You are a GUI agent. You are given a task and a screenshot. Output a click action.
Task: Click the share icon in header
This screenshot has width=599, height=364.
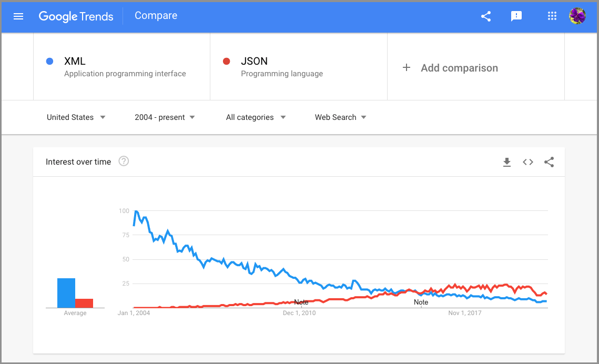click(x=485, y=16)
